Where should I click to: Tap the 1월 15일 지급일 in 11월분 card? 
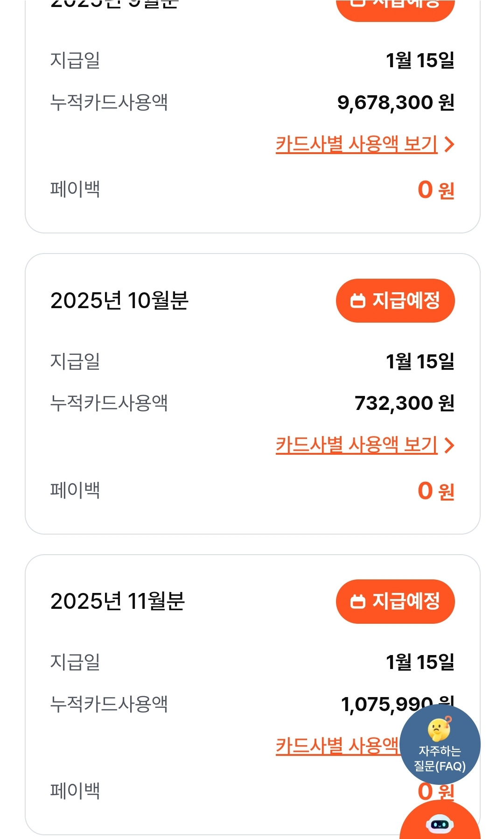420,662
